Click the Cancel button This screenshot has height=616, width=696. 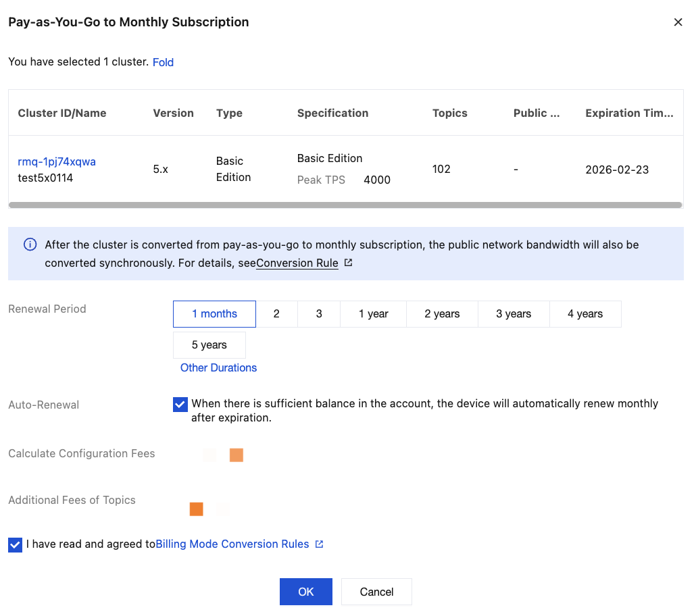click(376, 592)
